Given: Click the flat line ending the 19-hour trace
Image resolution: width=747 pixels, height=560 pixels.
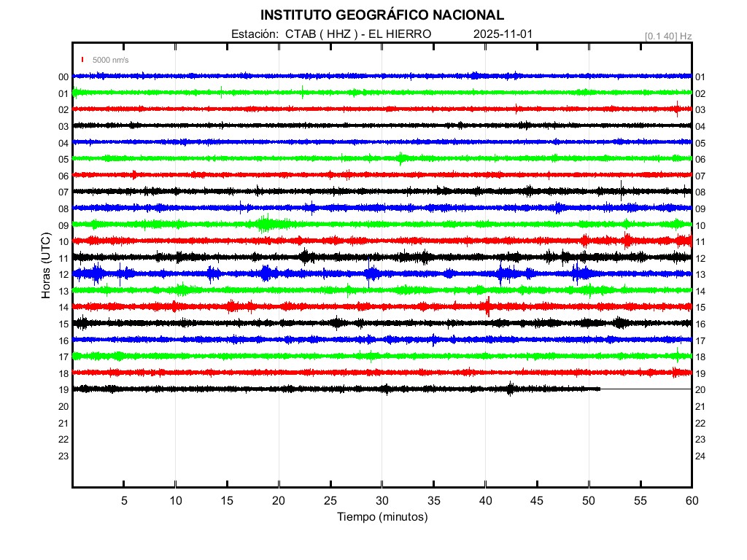Looking at the screenshot, I should tap(646, 389).
